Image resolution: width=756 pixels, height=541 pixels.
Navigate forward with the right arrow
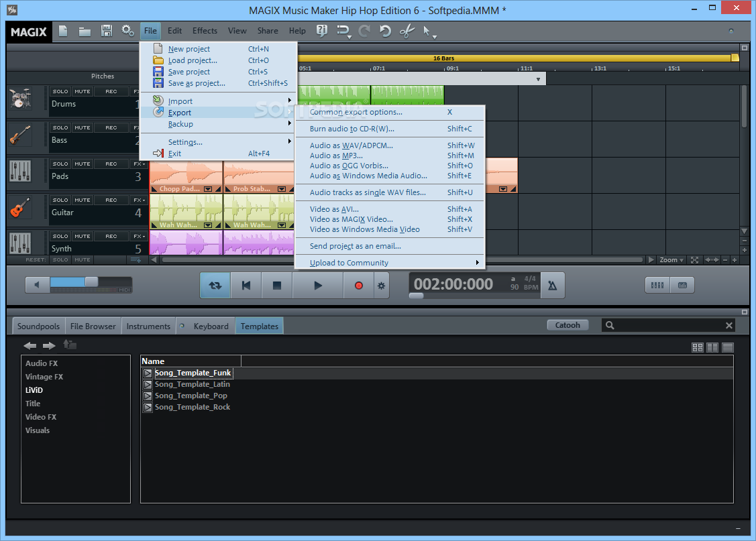pyautogui.click(x=49, y=345)
